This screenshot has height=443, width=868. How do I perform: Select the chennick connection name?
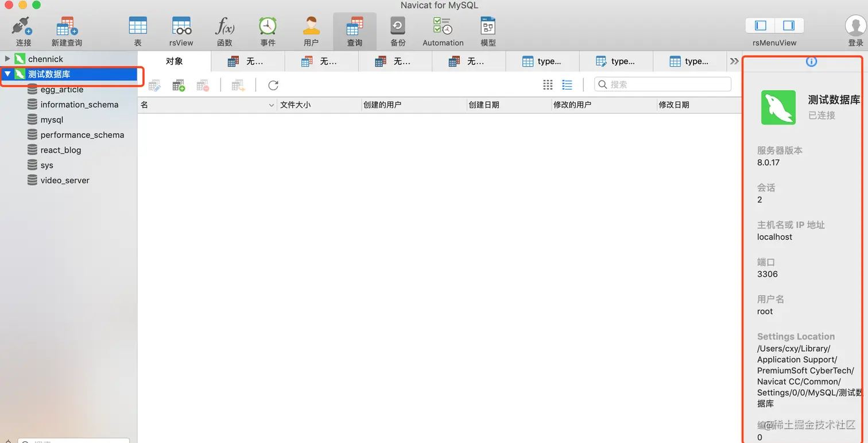coord(46,59)
